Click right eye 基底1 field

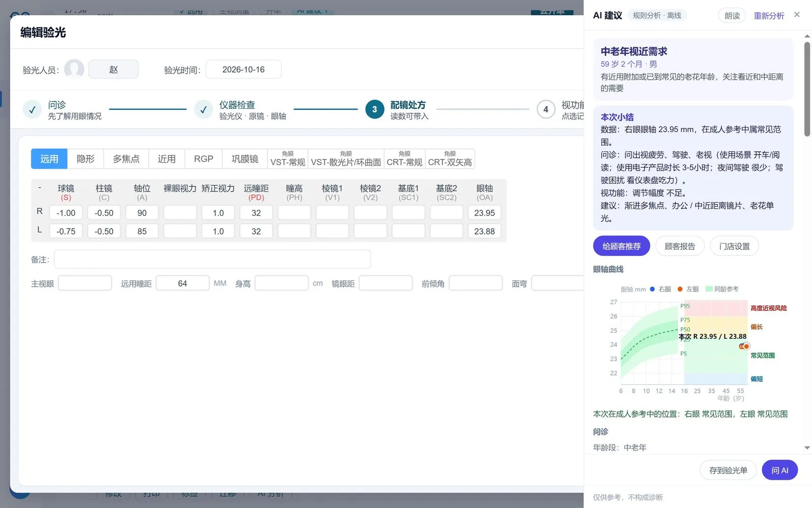pos(409,213)
